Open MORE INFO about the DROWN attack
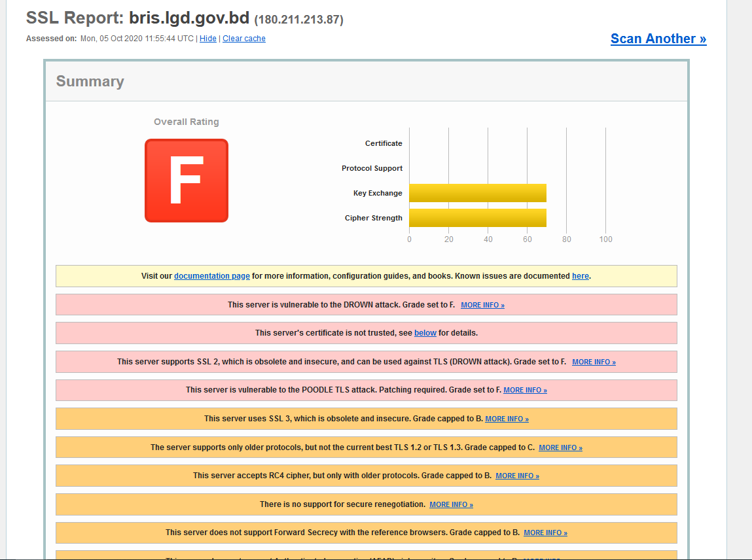This screenshot has width=752, height=560. [482, 304]
